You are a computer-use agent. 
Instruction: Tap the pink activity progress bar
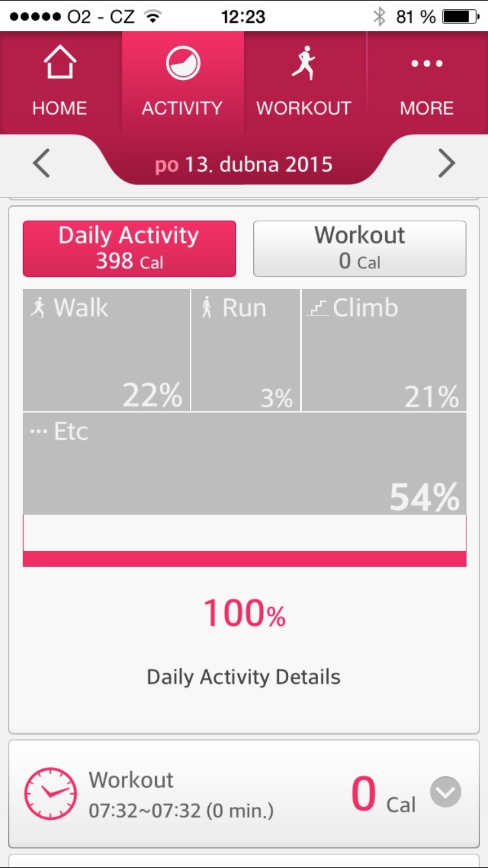(x=244, y=558)
